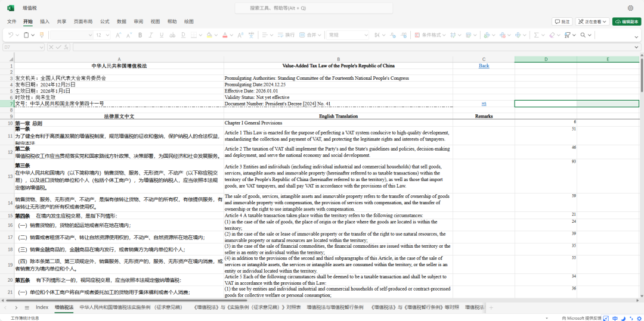Click the AutoSum sigma icon

point(536,35)
